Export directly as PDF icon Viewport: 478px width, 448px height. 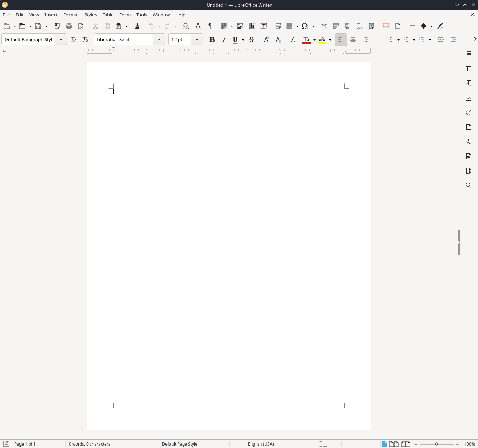pos(57,26)
